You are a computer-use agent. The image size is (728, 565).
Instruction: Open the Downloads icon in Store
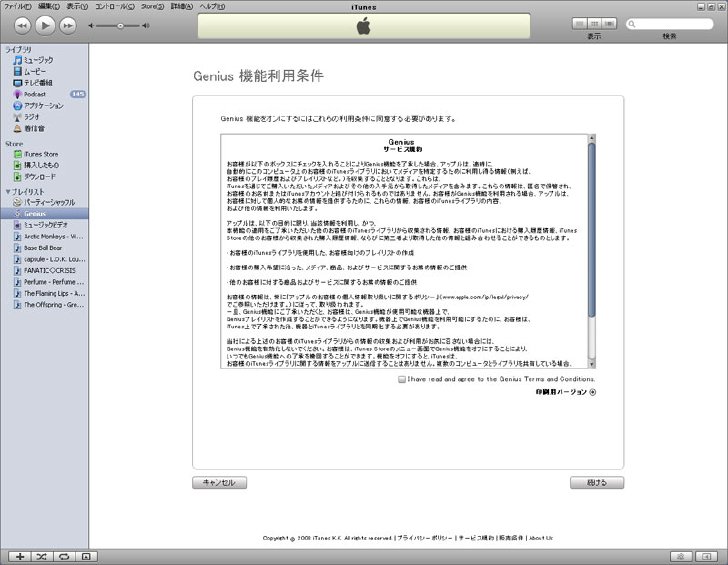[18, 177]
